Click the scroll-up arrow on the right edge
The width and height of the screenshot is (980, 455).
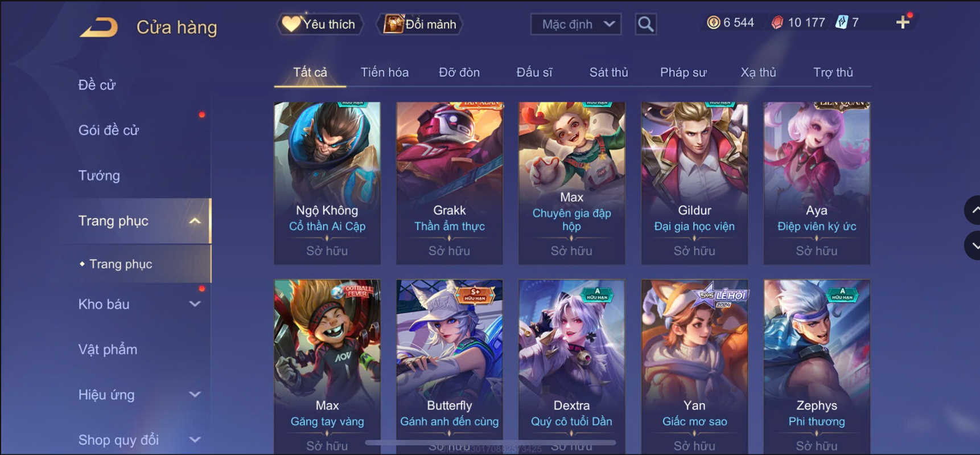tap(973, 210)
